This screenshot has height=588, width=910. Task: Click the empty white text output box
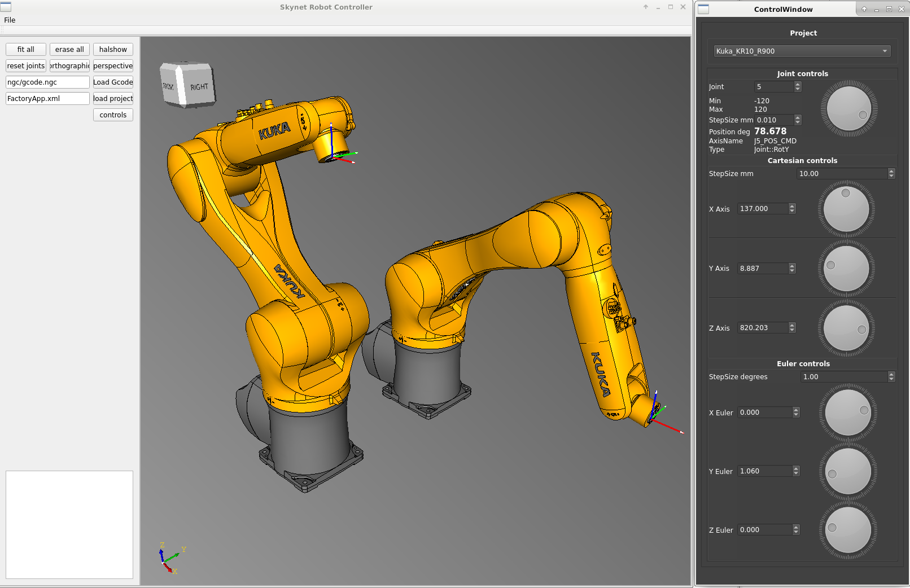point(69,525)
